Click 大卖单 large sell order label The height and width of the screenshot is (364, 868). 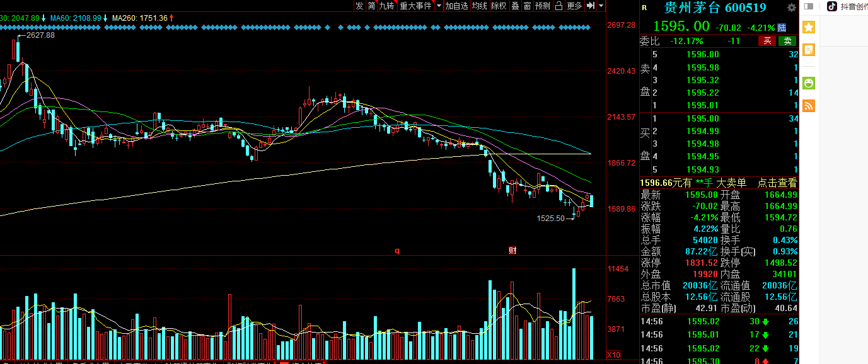point(731,183)
